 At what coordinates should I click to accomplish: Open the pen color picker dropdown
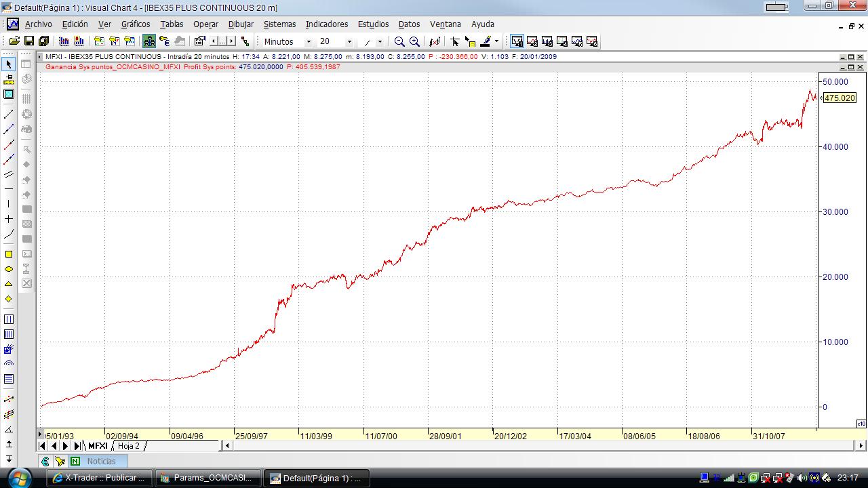[x=496, y=41]
